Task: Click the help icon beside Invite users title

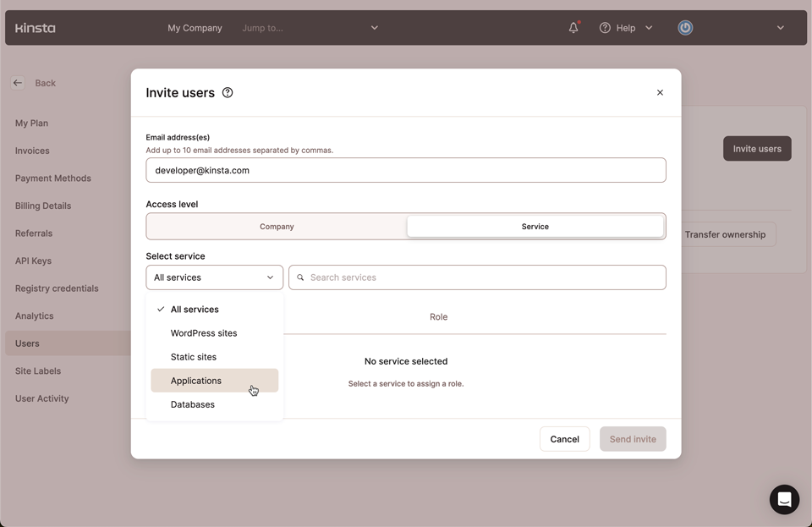Action: (x=227, y=92)
